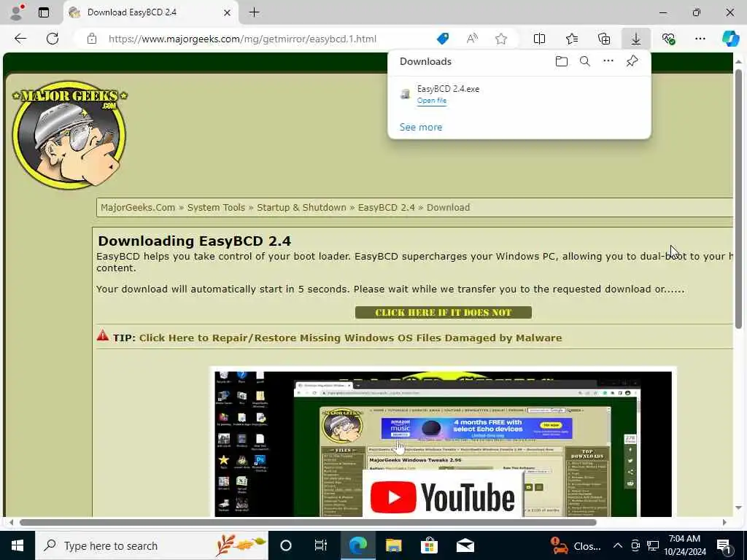Open a new tab with plus button
Screen dimensions: 747x560
click(x=255, y=12)
